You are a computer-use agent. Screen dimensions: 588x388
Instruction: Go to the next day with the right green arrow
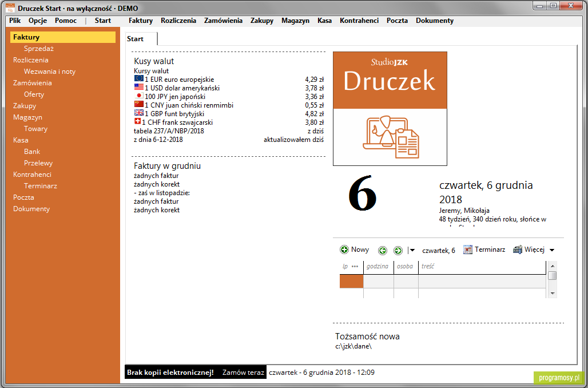(398, 250)
